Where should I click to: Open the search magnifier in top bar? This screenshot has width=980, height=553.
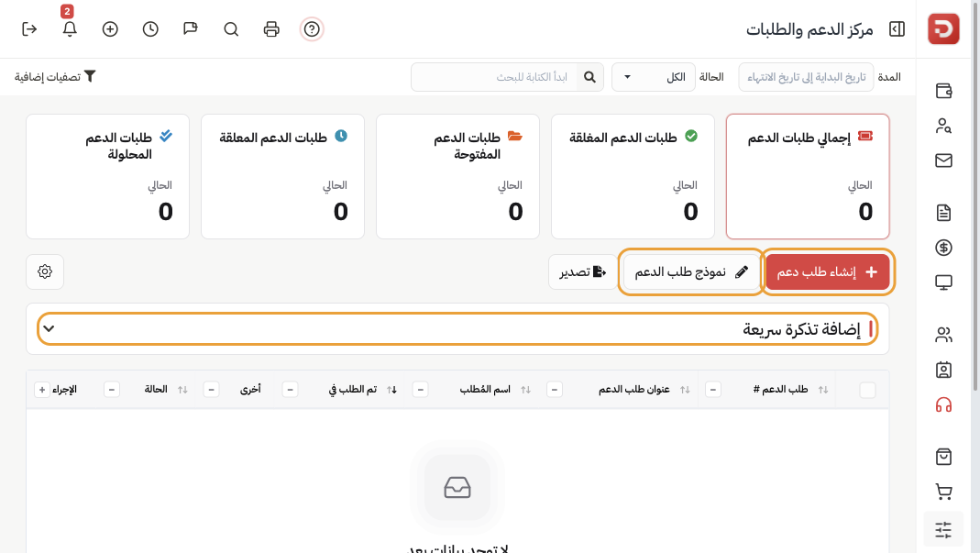point(231,28)
